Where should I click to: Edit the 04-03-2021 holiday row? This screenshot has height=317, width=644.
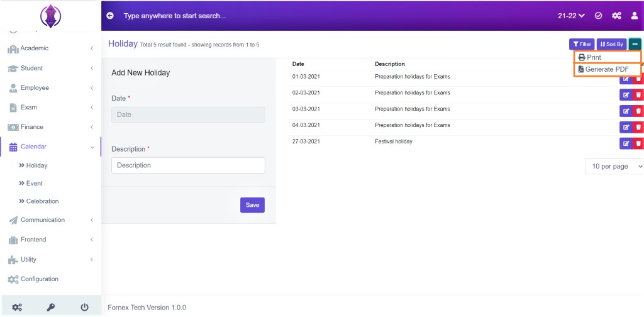626,127
